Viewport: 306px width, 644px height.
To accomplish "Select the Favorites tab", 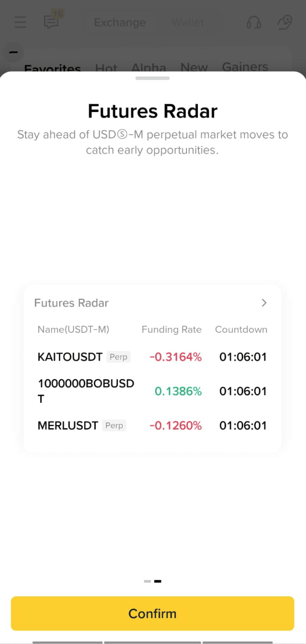I will (53, 68).
